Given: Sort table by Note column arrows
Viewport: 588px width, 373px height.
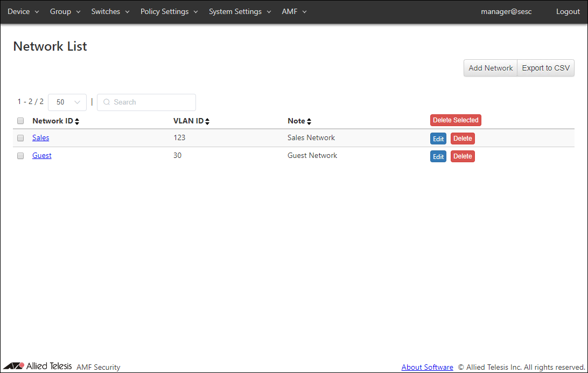Looking at the screenshot, I should coord(309,122).
